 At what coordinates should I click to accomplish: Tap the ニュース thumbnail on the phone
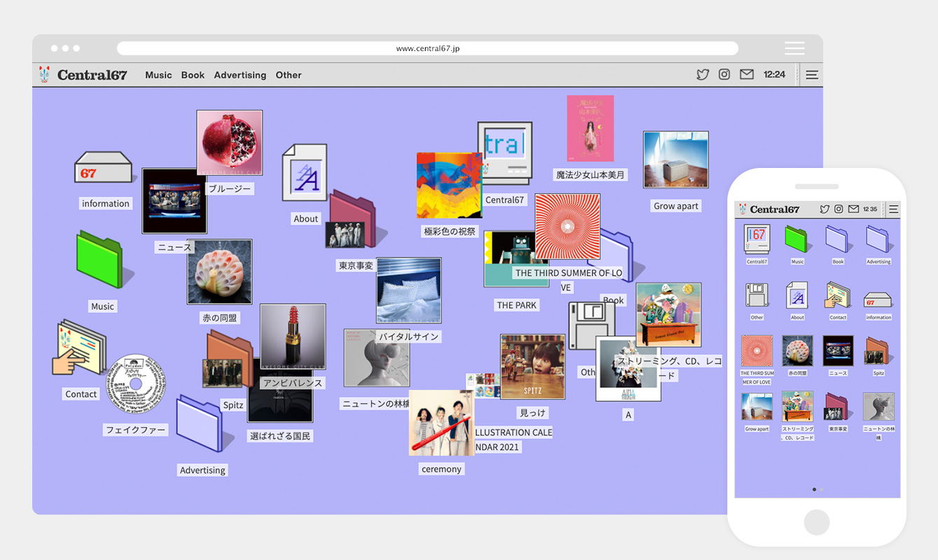[x=838, y=351]
